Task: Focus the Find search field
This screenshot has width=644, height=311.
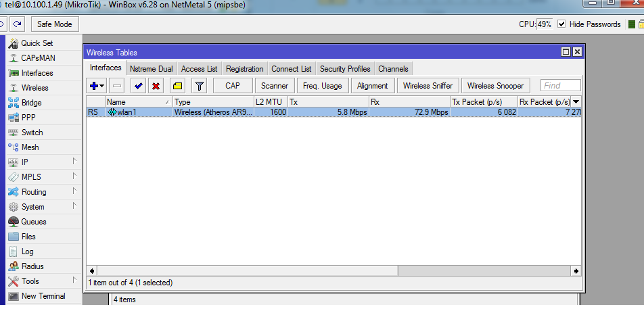Action: point(561,85)
